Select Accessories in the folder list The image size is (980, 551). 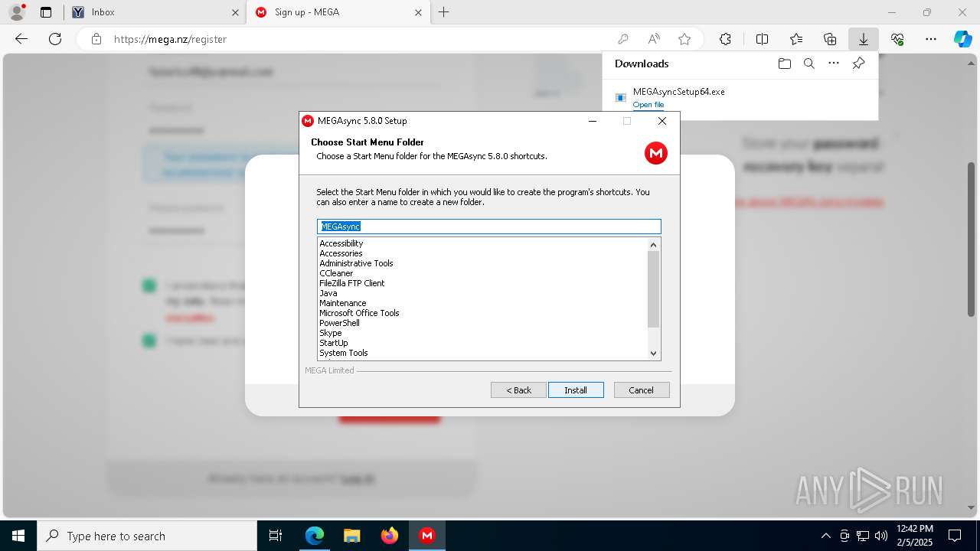tap(341, 253)
